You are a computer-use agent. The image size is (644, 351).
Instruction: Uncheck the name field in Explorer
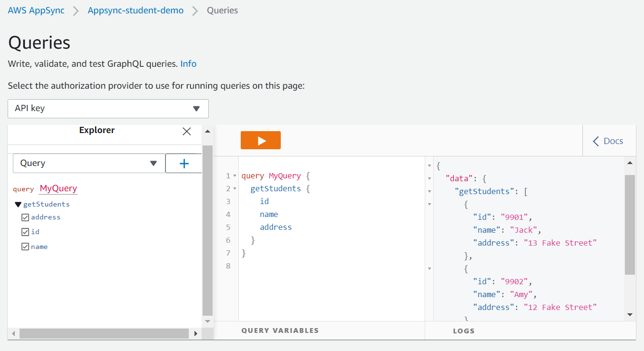pyautogui.click(x=25, y=247)
